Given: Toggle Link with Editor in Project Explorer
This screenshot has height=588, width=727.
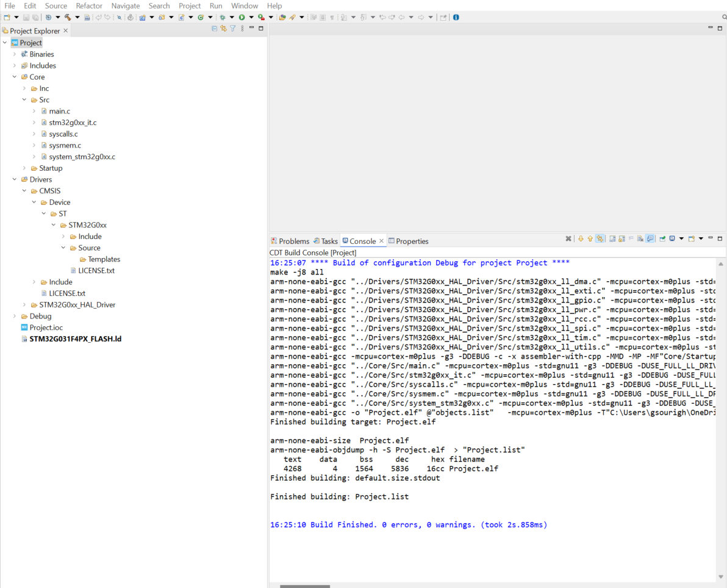Looking at the screenshot, I should [x=223, y=29].
